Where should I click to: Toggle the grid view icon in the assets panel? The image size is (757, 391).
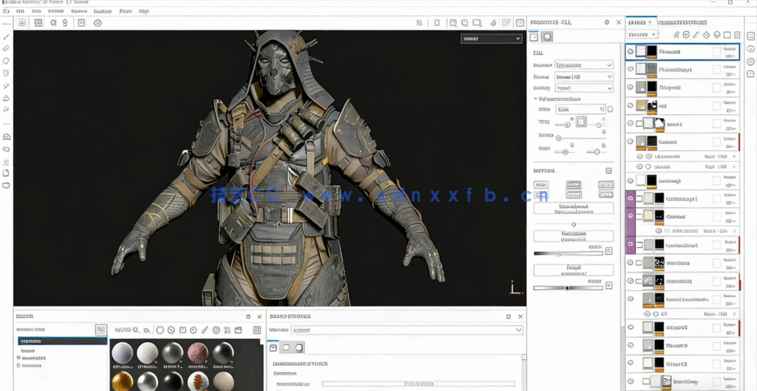coord(257,330)
